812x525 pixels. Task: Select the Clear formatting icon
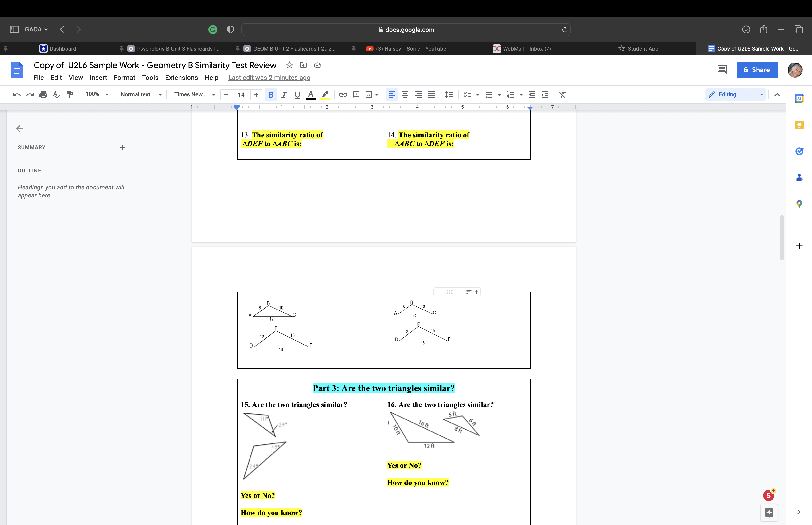coord(562,94)
